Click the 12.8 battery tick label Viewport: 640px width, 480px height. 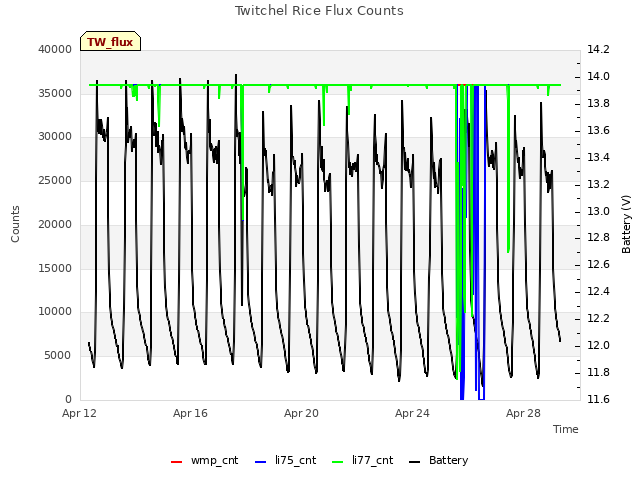pyautogui.click(x=598, y=238)
